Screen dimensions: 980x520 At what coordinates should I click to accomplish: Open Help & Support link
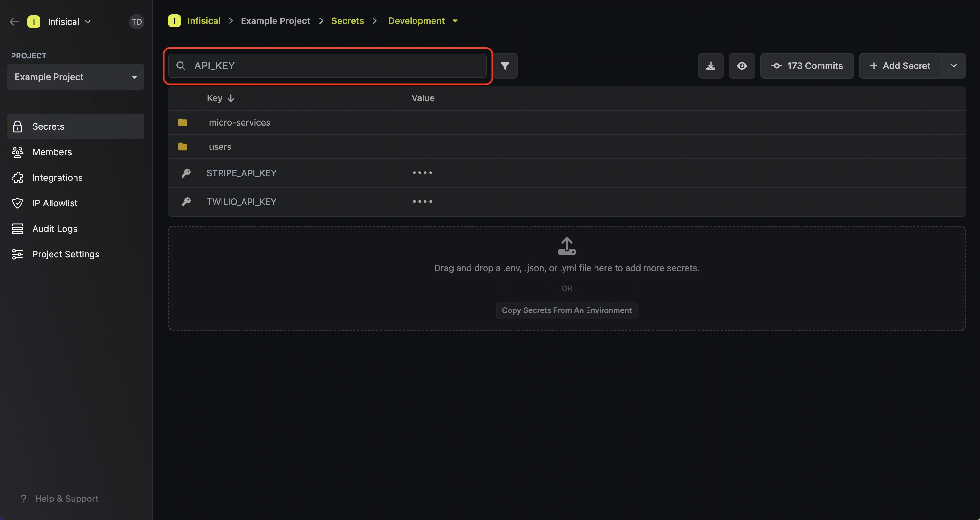click(66, 498)
